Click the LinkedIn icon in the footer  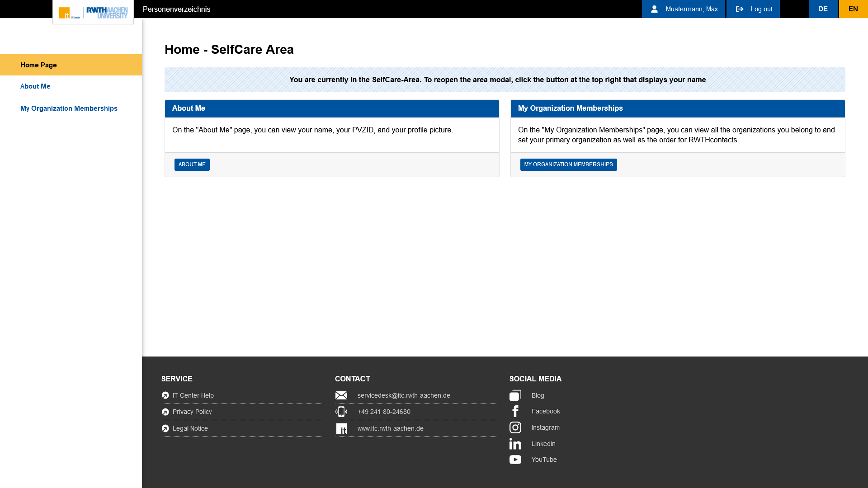(x=515, y=444)
